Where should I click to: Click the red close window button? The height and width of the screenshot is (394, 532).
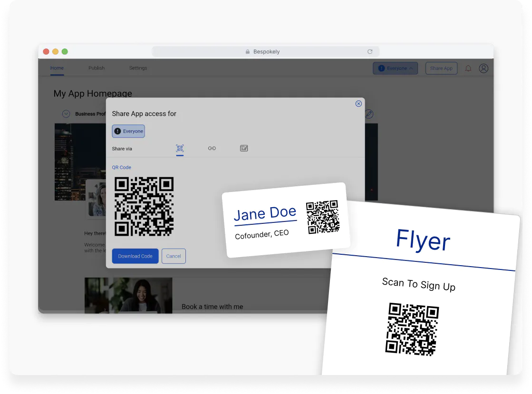[x=46, y=51]
